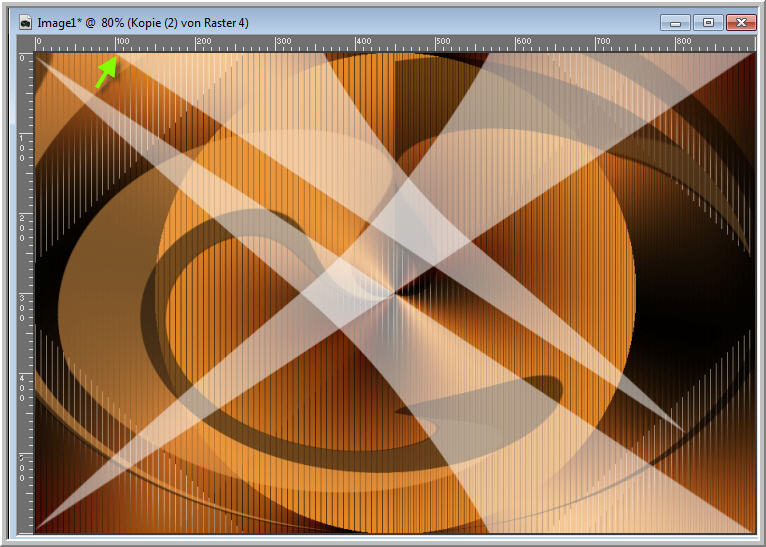Click the horizontal ruler at the top
This screenshot has width=766, height=547.
(395, 43)
